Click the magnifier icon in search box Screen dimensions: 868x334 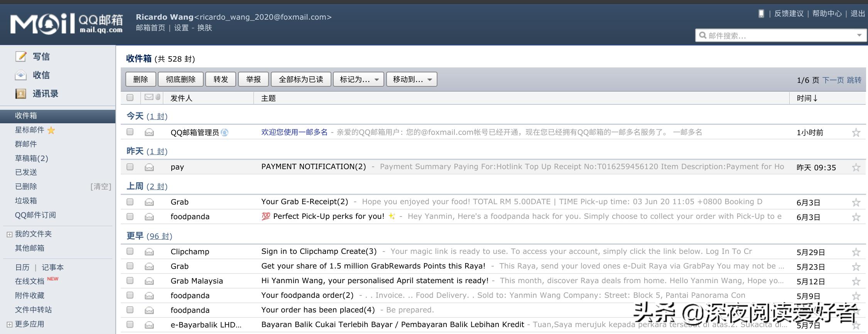(703, 35)
